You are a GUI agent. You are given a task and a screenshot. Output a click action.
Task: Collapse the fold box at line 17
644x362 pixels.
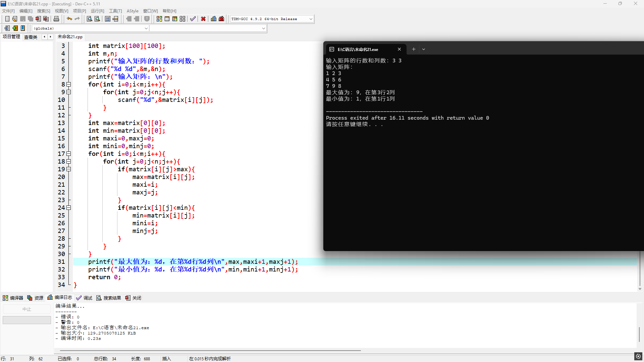pyautogui.click(x=69, y=154)
